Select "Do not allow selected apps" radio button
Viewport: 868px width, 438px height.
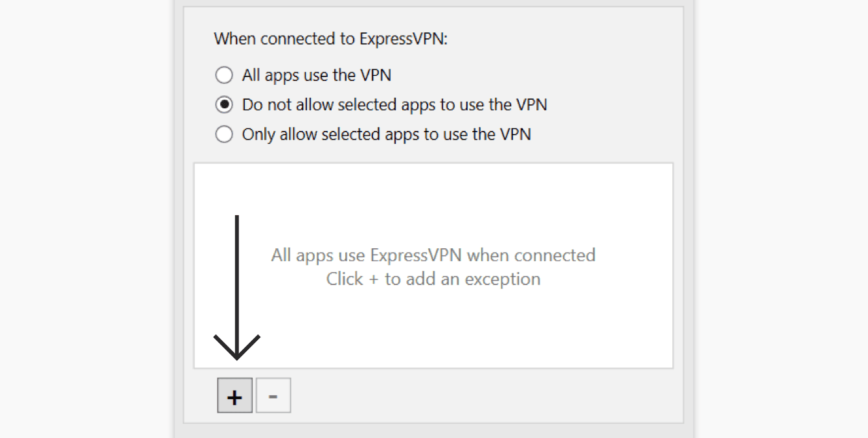click(224, 104)
